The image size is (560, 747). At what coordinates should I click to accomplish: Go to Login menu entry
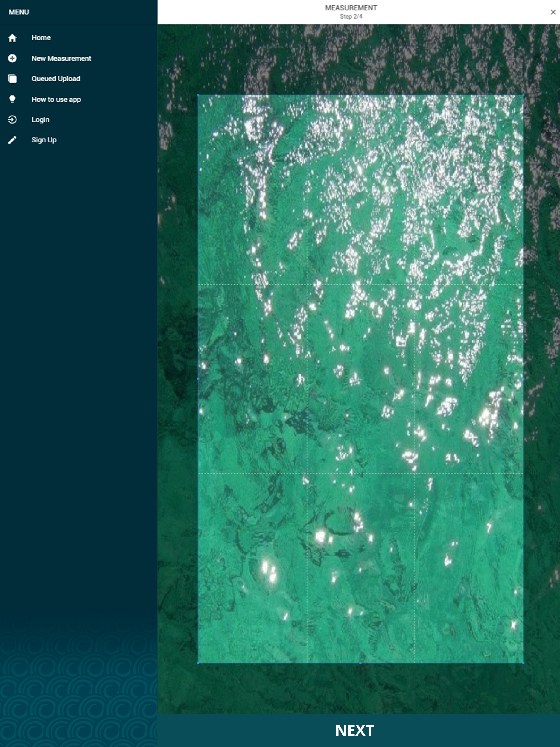[x=79, y=119]
